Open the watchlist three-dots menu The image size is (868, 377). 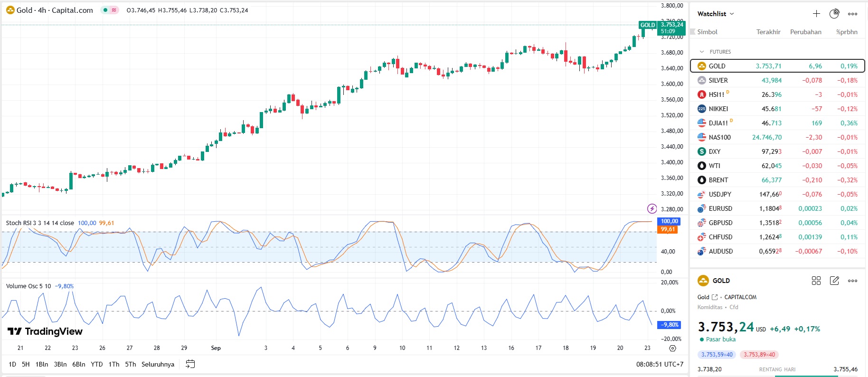853,14
